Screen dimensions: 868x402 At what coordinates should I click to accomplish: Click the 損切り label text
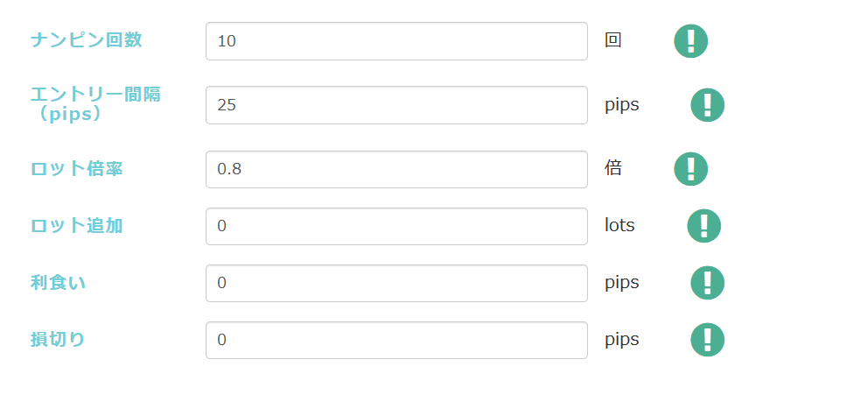[x=58, y=340]
